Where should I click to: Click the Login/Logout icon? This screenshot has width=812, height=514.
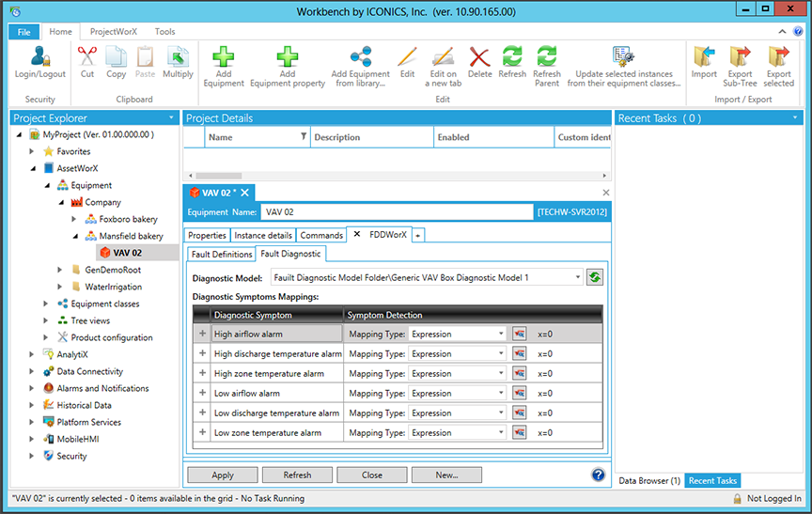click(x=39, y=57)
